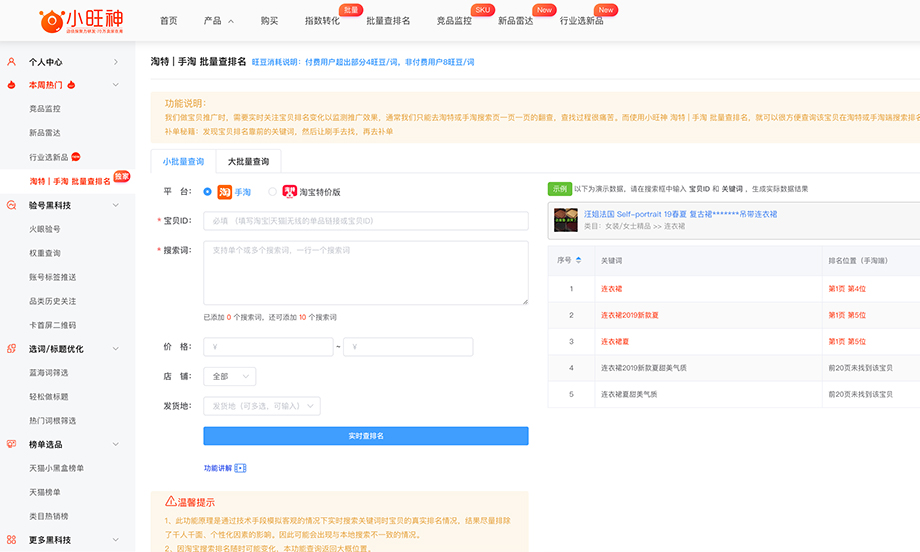
Task: Open 卡首屏二维码 in the sidebar
Action: (x=53, y=325)
